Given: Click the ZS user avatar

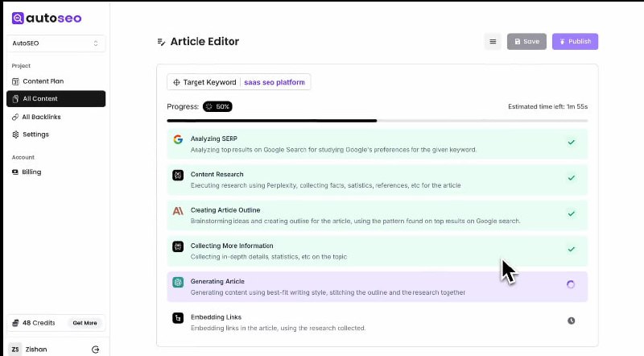Looking at the screenshot, I should 15,350.
